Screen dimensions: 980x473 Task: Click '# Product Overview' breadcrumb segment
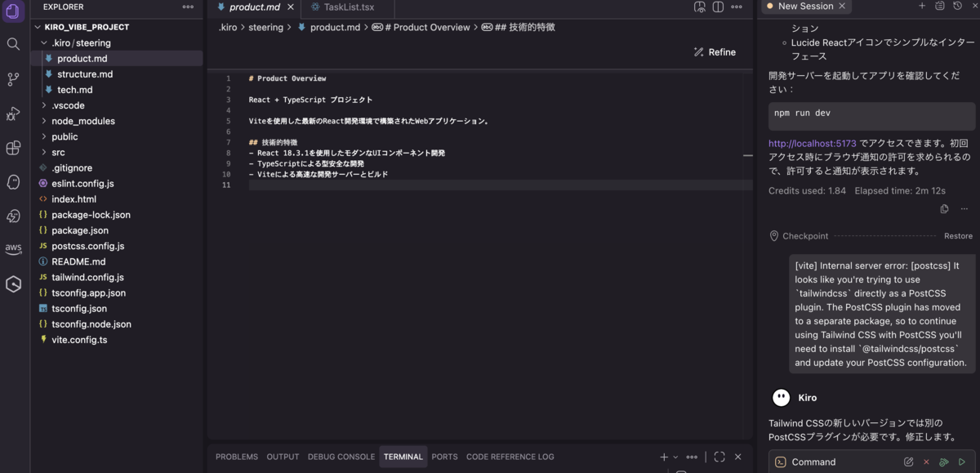[x=425, y=27]
